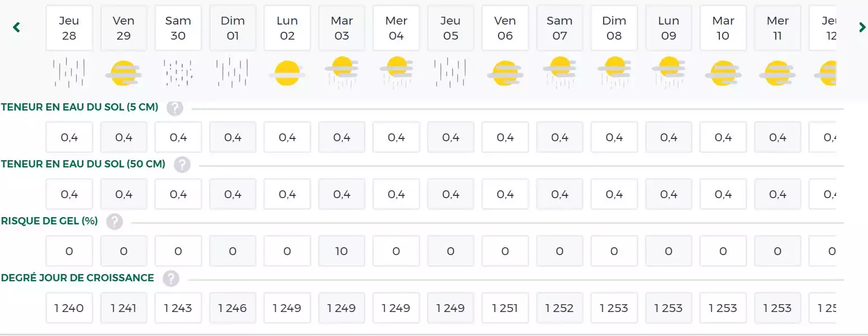Viewport: 868px width, 336px height.
Task: Click the frost risk value 10
Action: click(341, 251)
